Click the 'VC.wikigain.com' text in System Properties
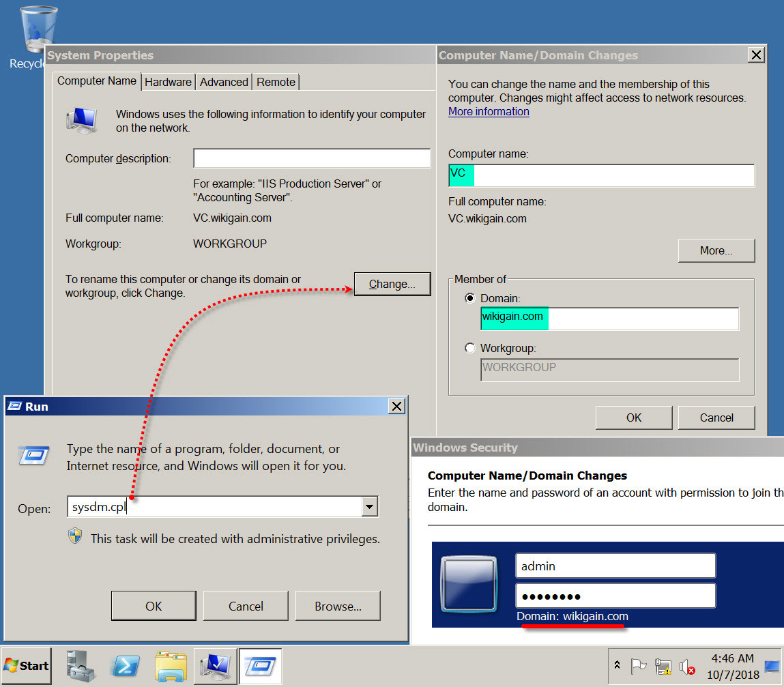Viewport: 784px width, 687px height. tap(232, 218)
